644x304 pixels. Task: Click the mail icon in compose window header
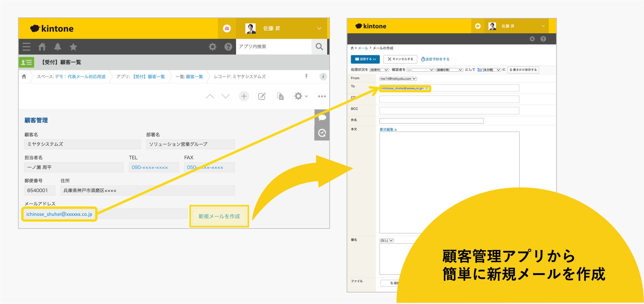click(478, 26)
